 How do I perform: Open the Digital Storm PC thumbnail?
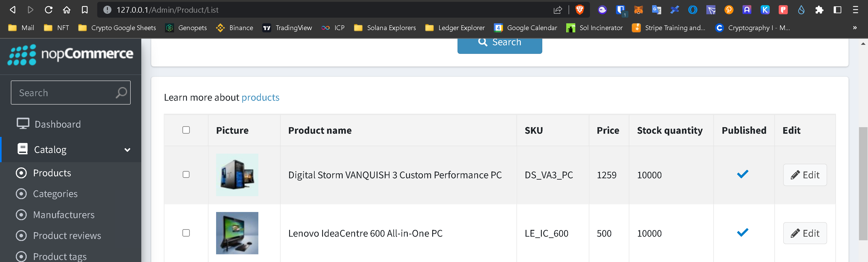pyautogui.click(x=237, y=175)
